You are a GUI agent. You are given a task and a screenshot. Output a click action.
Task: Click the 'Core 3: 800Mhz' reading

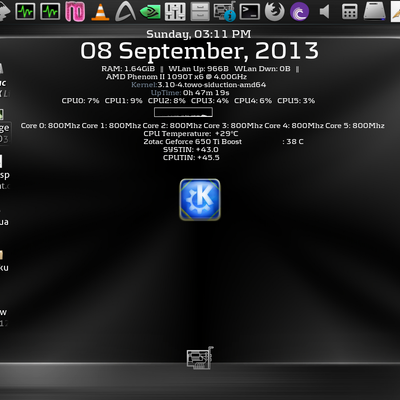pyautogui.click(x=233, y=126)
